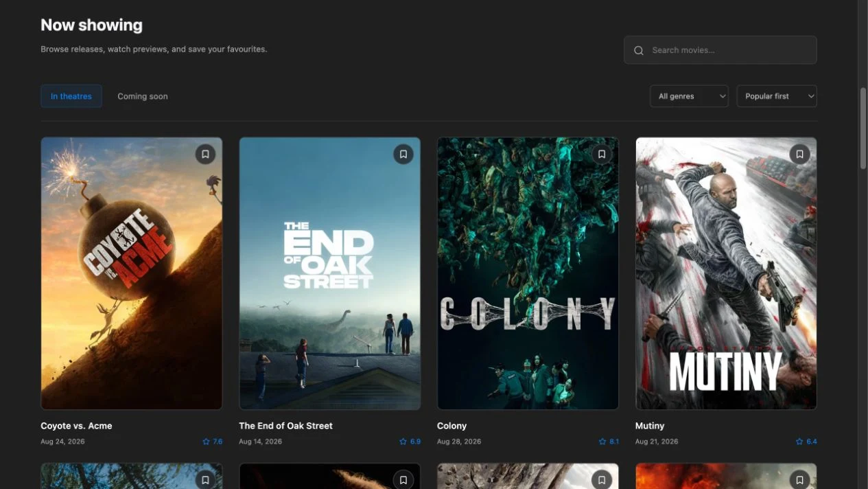The height and width of the screenshot is (489, 868).
Task: Bookmark the Mutiny movie
Action: (x=799, y=155)
